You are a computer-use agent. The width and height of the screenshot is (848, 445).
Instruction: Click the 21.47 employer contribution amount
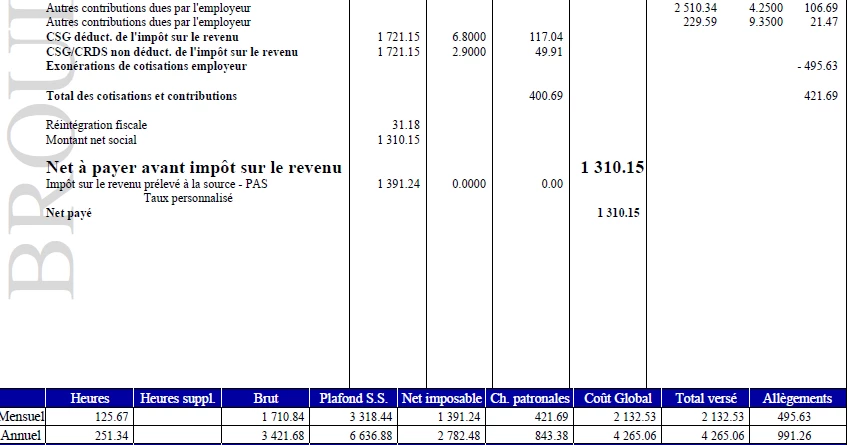click(x=824, y=22)
